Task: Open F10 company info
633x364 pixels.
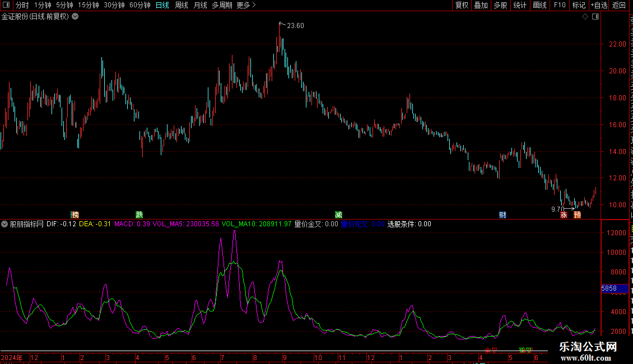Action: [560, 5]
